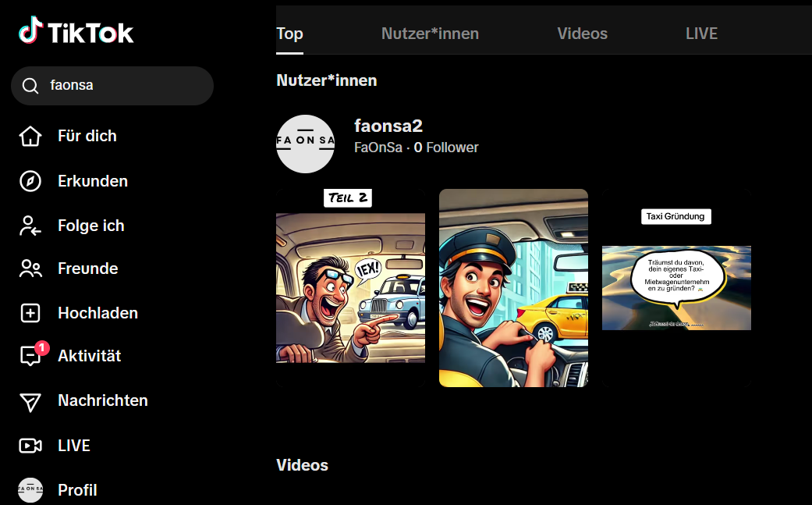Open Erkunden compass icon
The image size is (812, 505).
coord(30,181)
